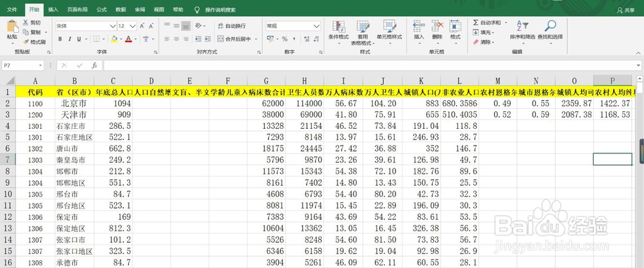Screen dimensions: 644x268
Task: Click the phonetic guide (文) icon
Action: [146, 39]
